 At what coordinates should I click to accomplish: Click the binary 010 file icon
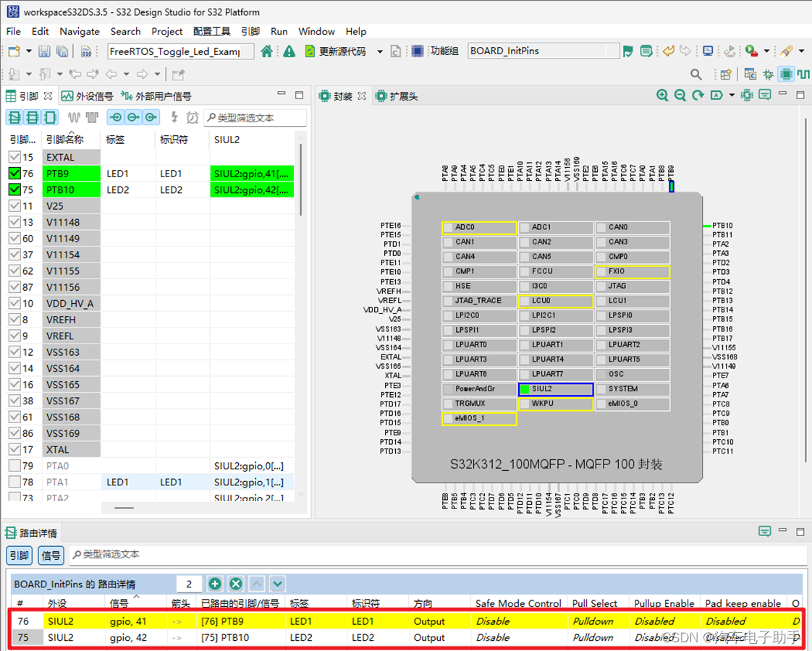coord(86,51)
